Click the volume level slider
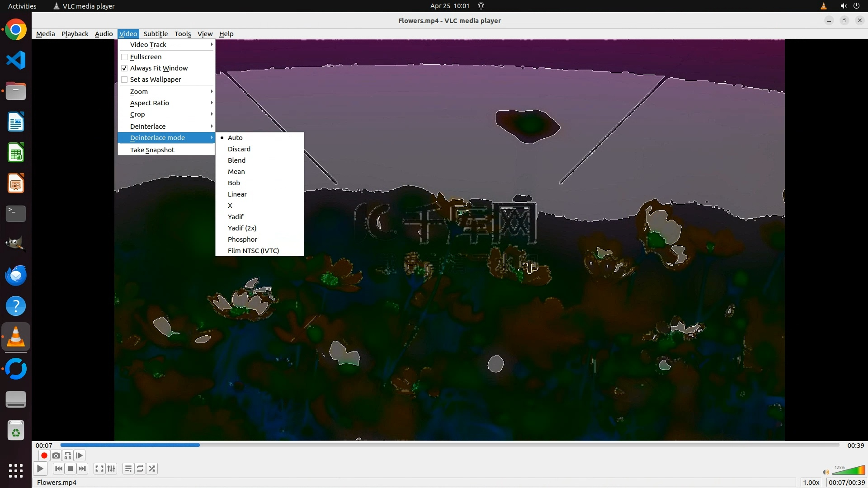The width and height of the screenshot is (868, 488). point(849,470)
